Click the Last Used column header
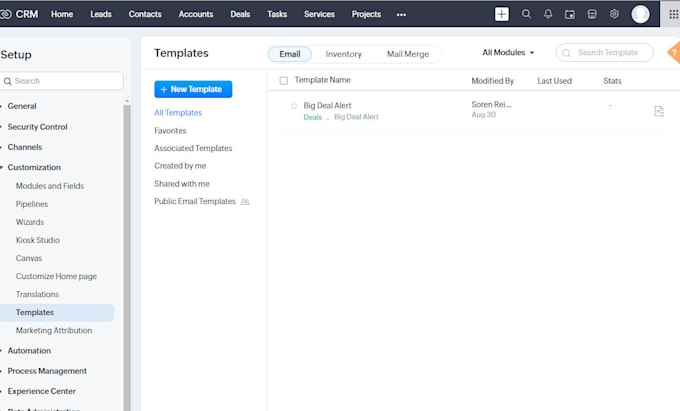Viewport: 680px width, 411px height. (x=555, y=81)
